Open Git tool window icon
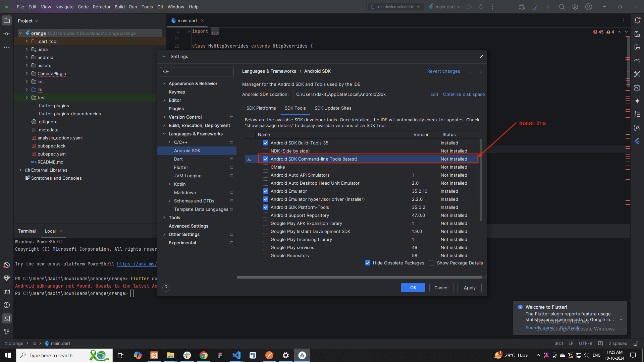 [x=7, y=332]
